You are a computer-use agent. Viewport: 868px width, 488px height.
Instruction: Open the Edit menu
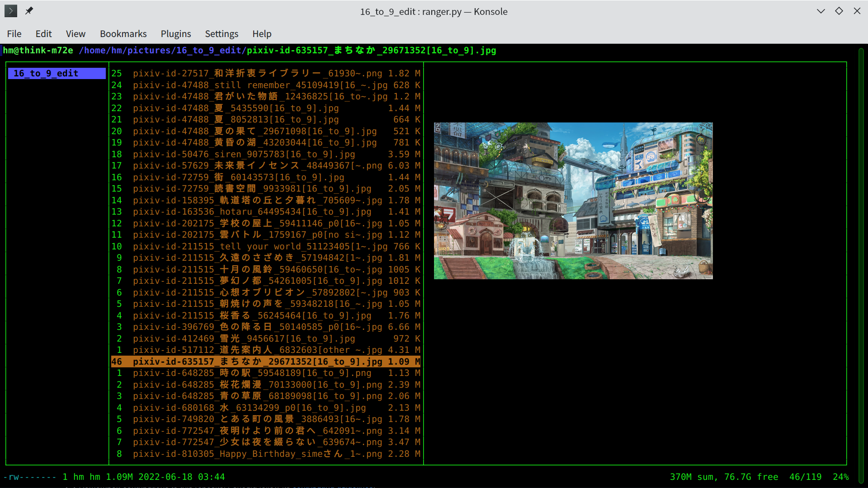43,33
